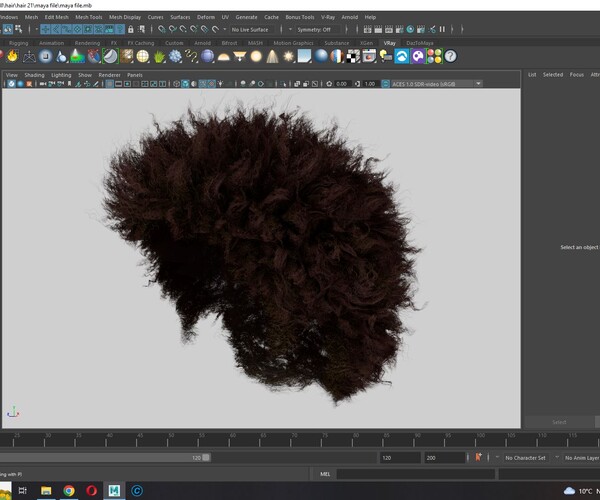Click the Task View taskbar icon

[x=23, y=490]
